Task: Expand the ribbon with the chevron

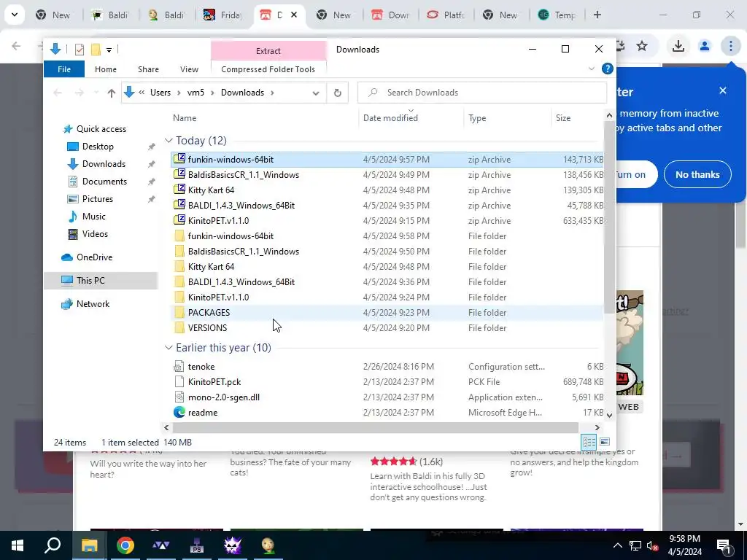Action: (x=591, y=69)
